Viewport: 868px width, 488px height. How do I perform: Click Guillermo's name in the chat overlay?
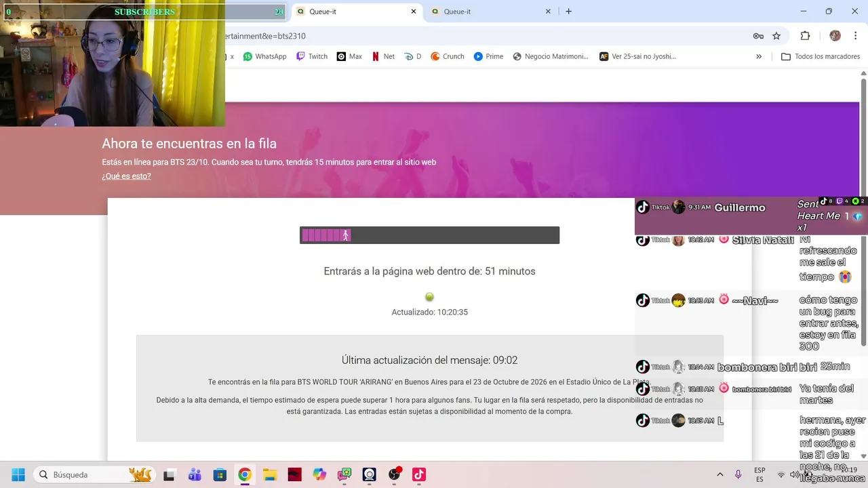pyautogui.click(x=740, y=207)
